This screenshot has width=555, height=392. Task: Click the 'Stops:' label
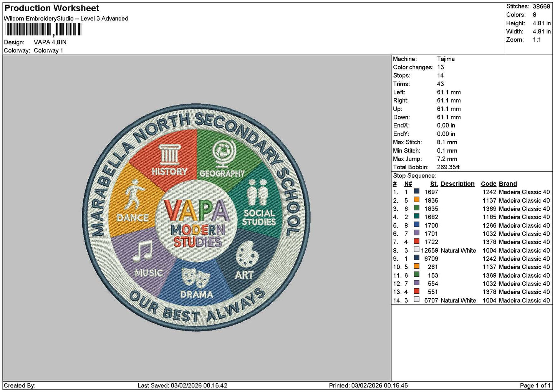tap(402, 76)
